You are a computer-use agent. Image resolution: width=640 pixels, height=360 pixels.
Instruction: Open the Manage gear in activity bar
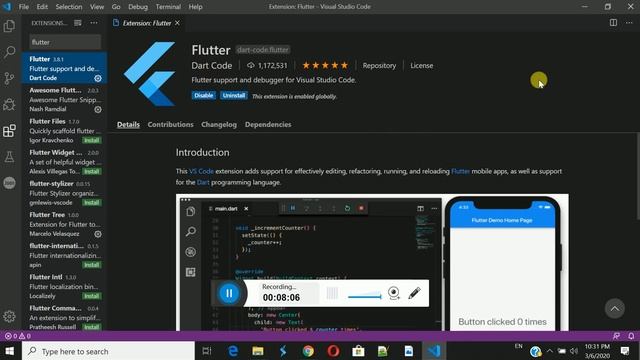[x=9, y=316]
